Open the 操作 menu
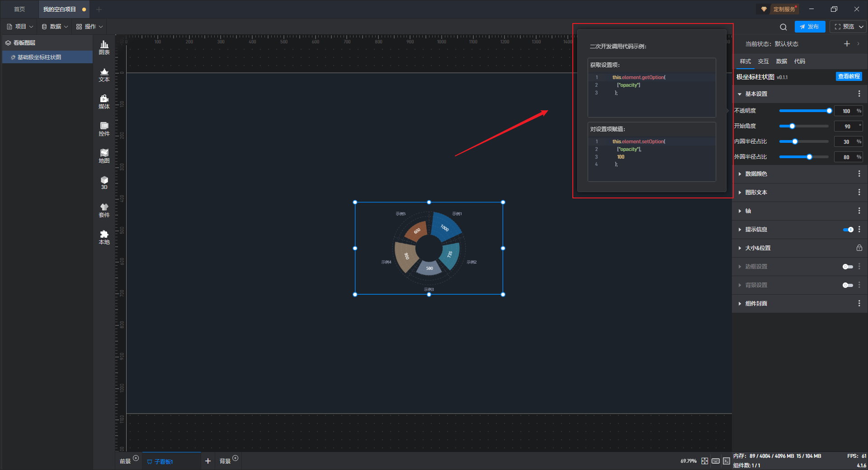Image resolution: width=868 pixels, height=470 pixels. click(90, 27)
